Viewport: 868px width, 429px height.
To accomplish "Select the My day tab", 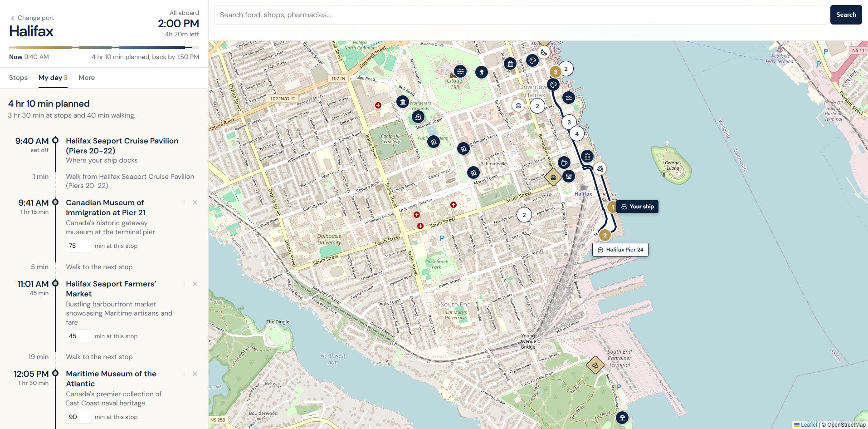I will click(53, 78).
